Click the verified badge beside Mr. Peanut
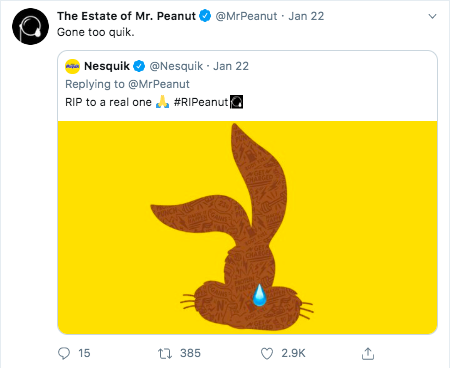 click(x=205, y=16)
